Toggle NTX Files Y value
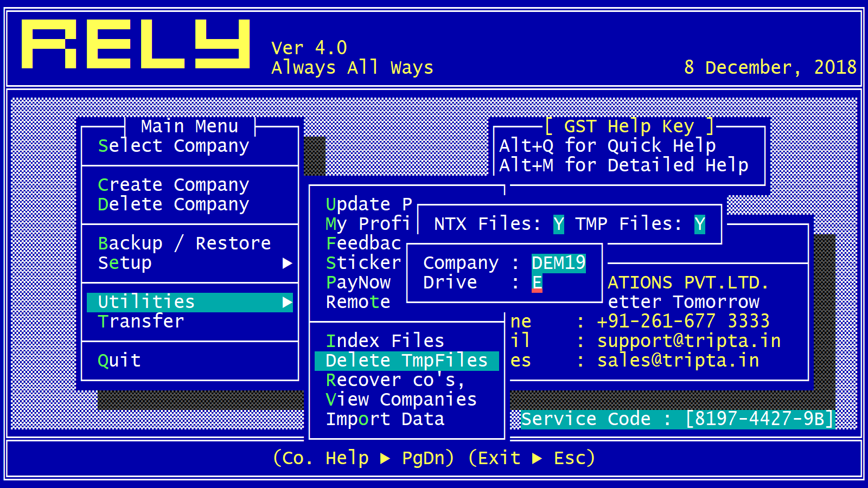This screenshot has height=488, width=868. 559,224
